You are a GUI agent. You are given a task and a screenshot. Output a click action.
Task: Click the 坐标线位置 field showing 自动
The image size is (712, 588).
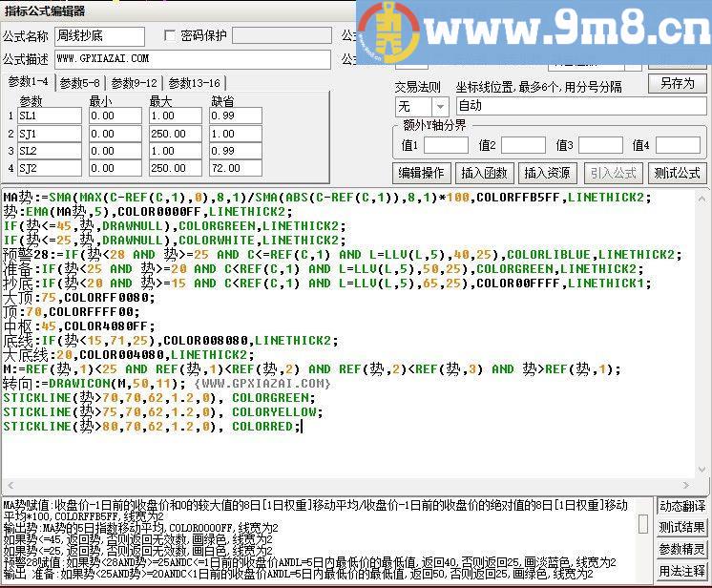578,106
